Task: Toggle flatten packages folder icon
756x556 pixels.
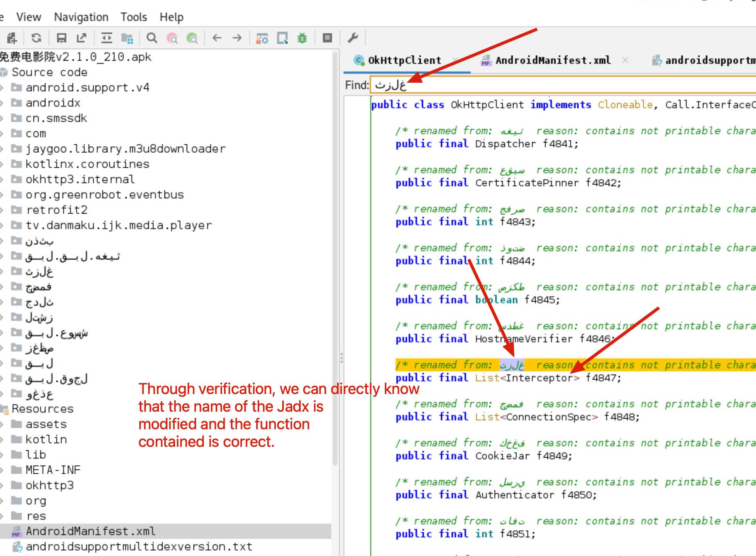Action: click(127, 38)
